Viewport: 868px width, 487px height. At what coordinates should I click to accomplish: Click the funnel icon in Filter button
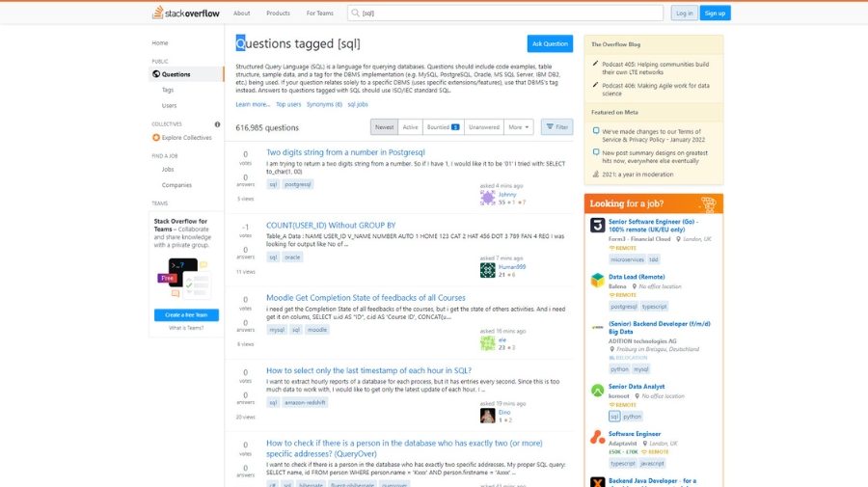550,126
